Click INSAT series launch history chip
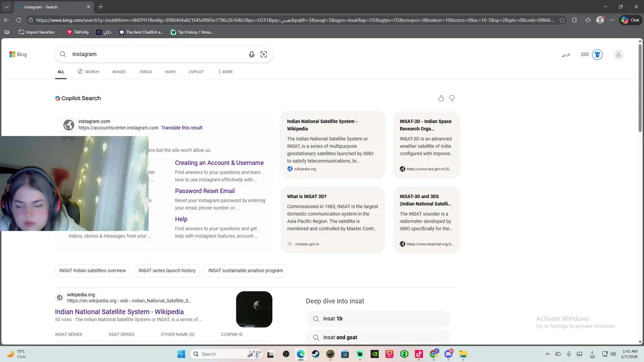 click(x=167, y=270)
